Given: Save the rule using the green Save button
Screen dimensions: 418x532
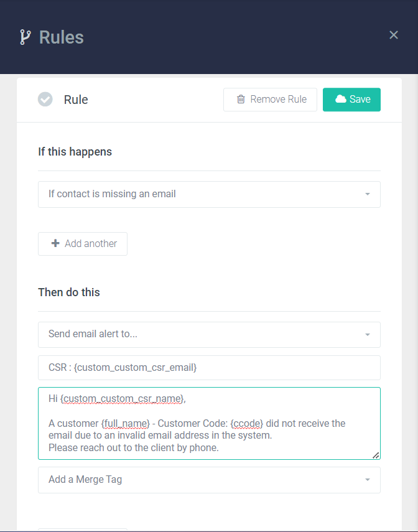Looking at the screenshot, I should [351, 99].
